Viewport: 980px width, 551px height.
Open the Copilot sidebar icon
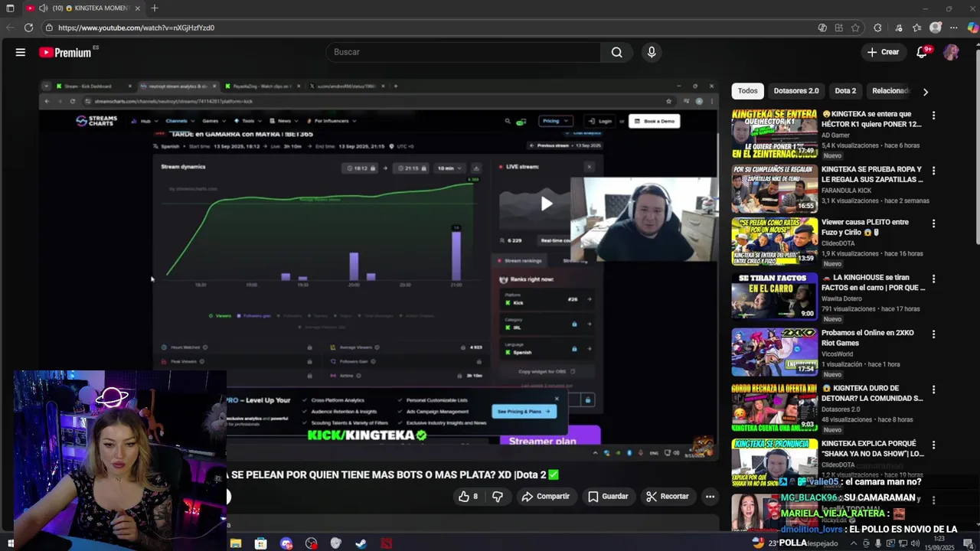pos(972,28)
